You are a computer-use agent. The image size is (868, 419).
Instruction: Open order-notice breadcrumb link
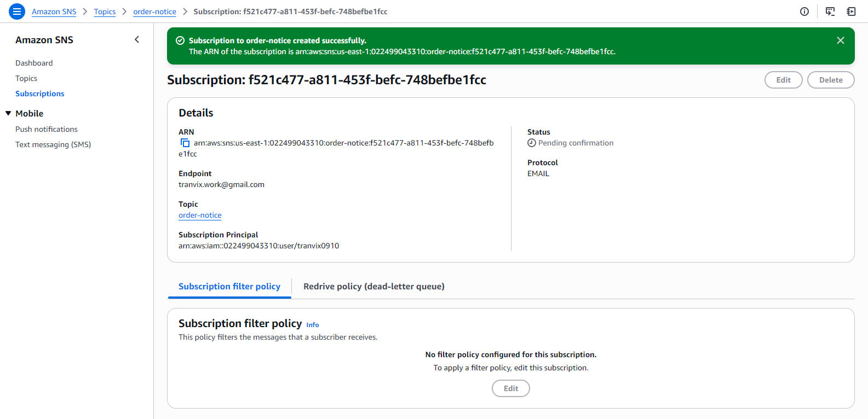point(155,11)
